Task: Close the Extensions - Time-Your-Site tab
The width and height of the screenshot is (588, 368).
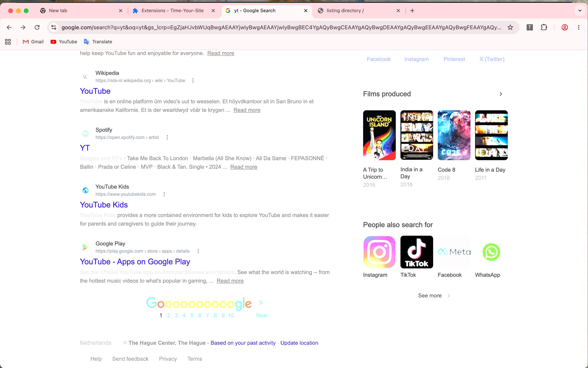Action: [x=213, y=11]
